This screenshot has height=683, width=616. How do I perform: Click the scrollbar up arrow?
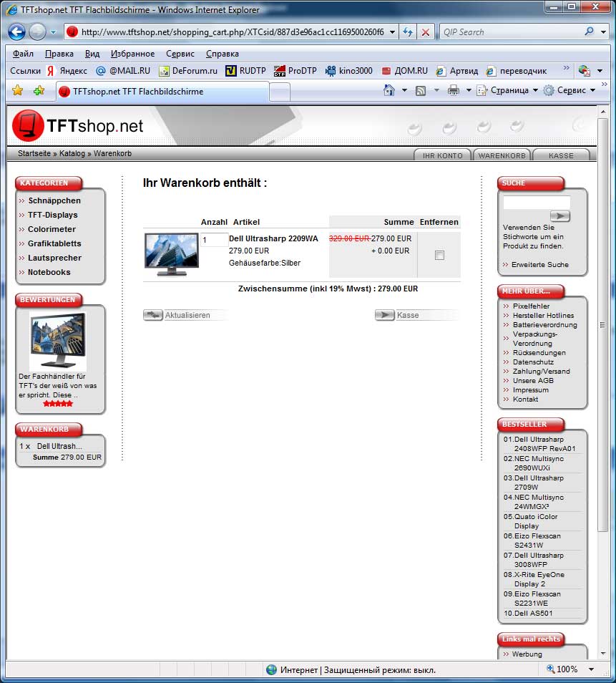603,112
